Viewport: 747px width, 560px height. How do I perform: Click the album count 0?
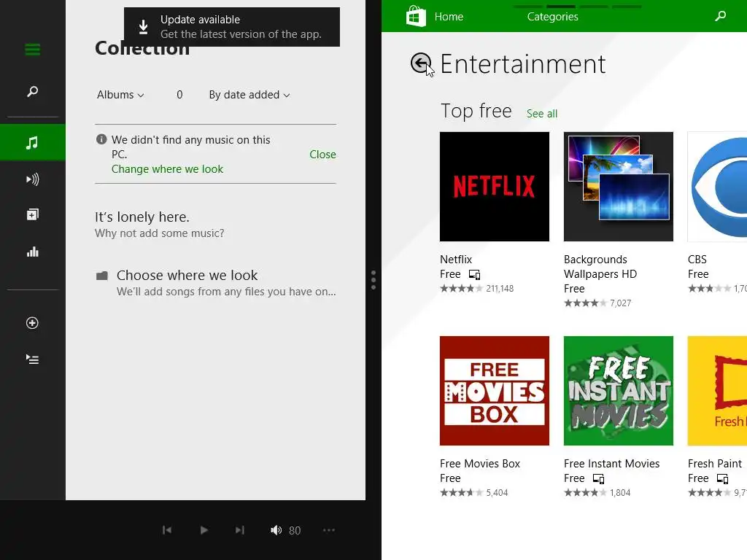(179, 95)
